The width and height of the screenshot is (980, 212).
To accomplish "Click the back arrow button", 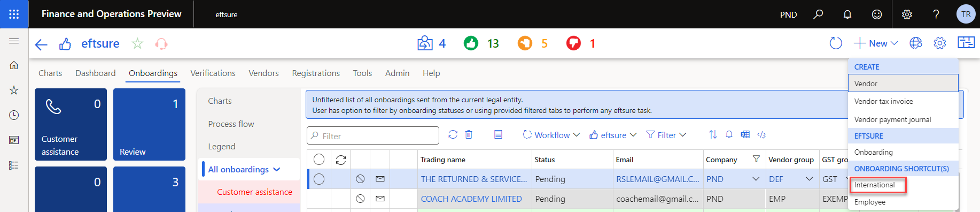I will (41, 44).
